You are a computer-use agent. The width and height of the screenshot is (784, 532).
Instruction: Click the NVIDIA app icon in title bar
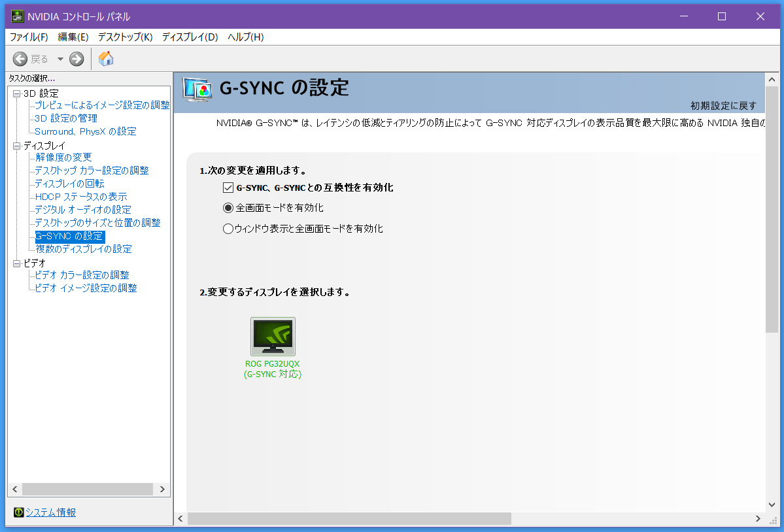pos(17,16)
